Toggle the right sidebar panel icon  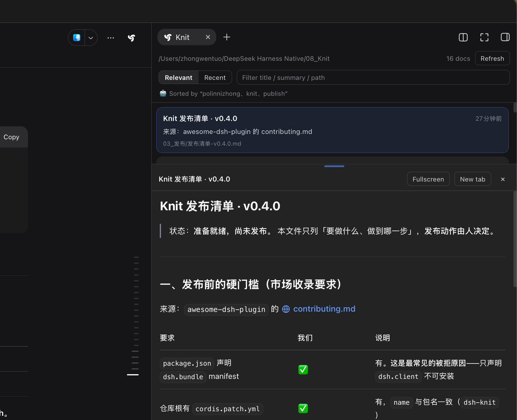click(x=505, y=37)
